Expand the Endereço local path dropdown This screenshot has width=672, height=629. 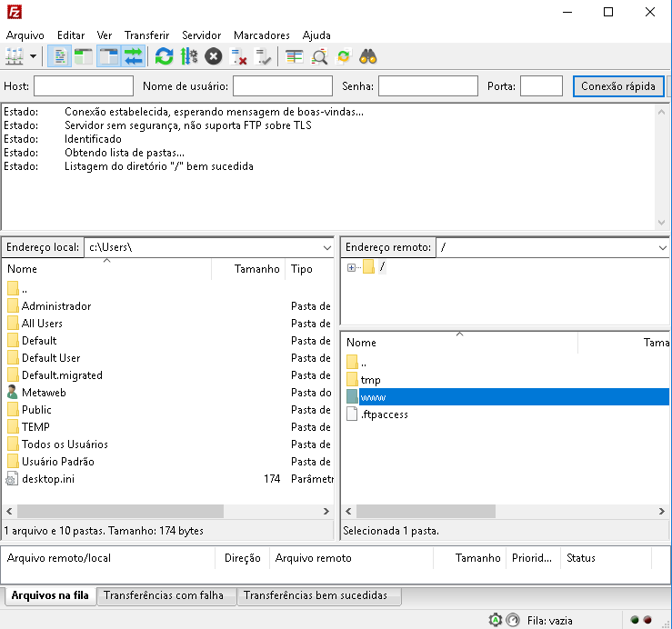tap(327, 247)
